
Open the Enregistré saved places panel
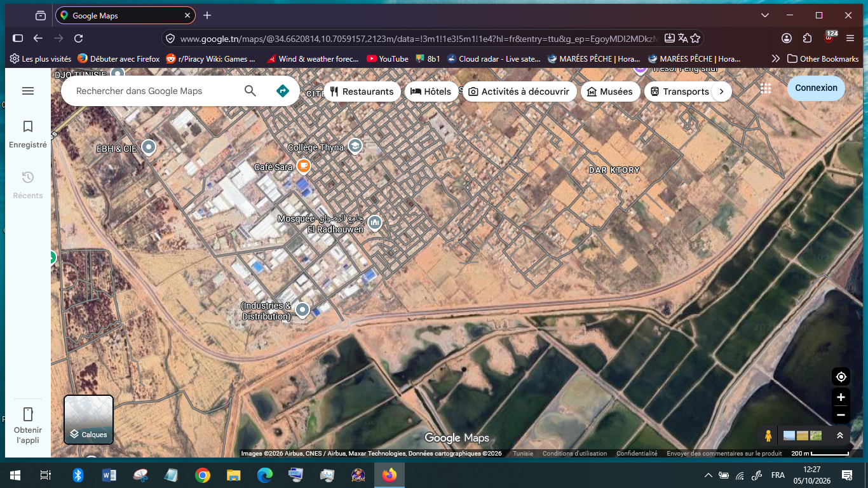pyautogui.click(x=28, y=135)
